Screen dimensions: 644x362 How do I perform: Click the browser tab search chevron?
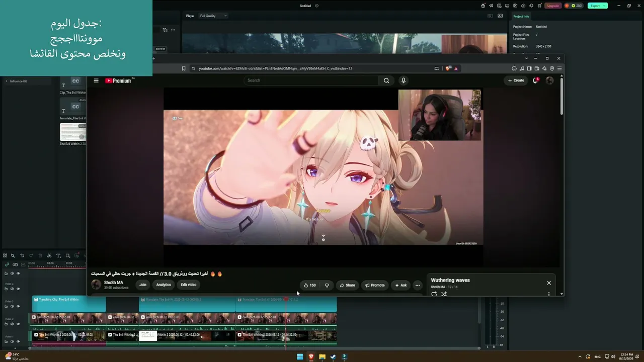526,58
